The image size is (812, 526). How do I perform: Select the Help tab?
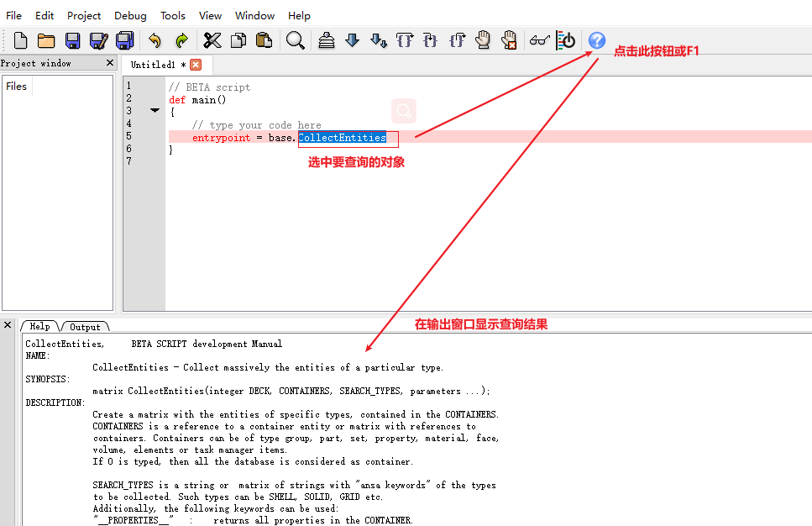[39, 327]
